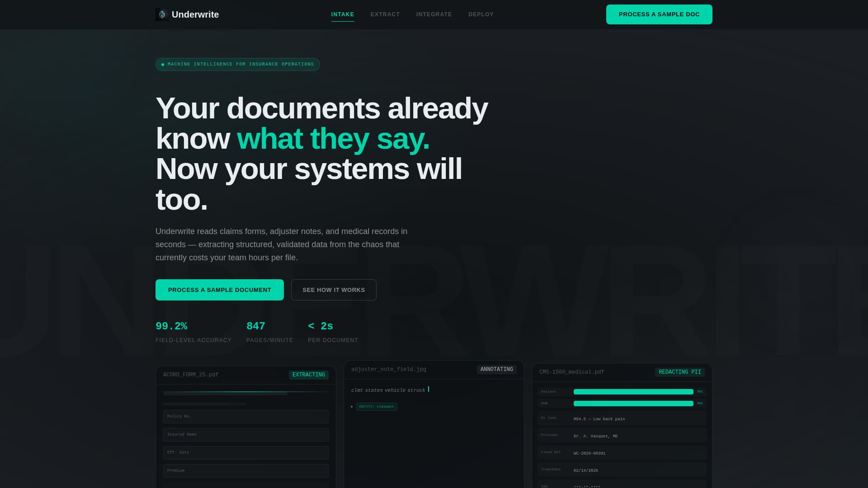Click the green dot in the intelligence badge
This screenshot has width=868, height=488.
(163, 65)
